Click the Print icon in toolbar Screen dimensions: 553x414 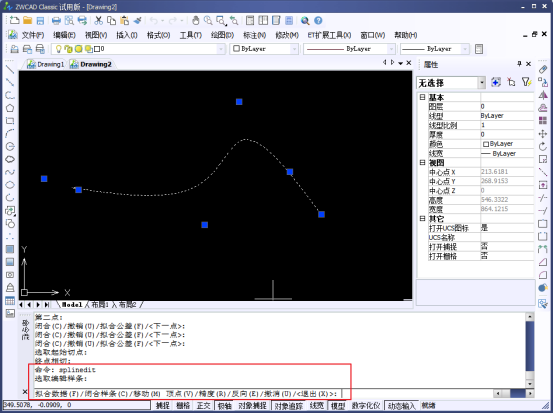coord(56,21)
